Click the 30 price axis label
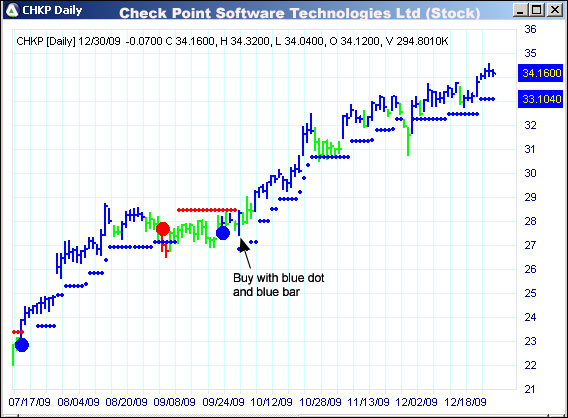The image size is (568, 418). [530, 173]
